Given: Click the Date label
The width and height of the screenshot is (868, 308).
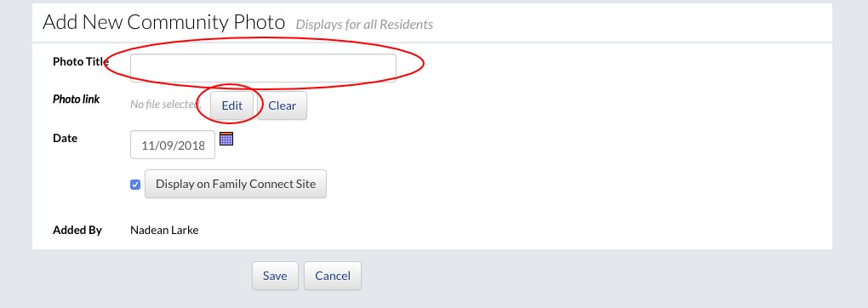Looking at the screenshot, I should 66,138.
